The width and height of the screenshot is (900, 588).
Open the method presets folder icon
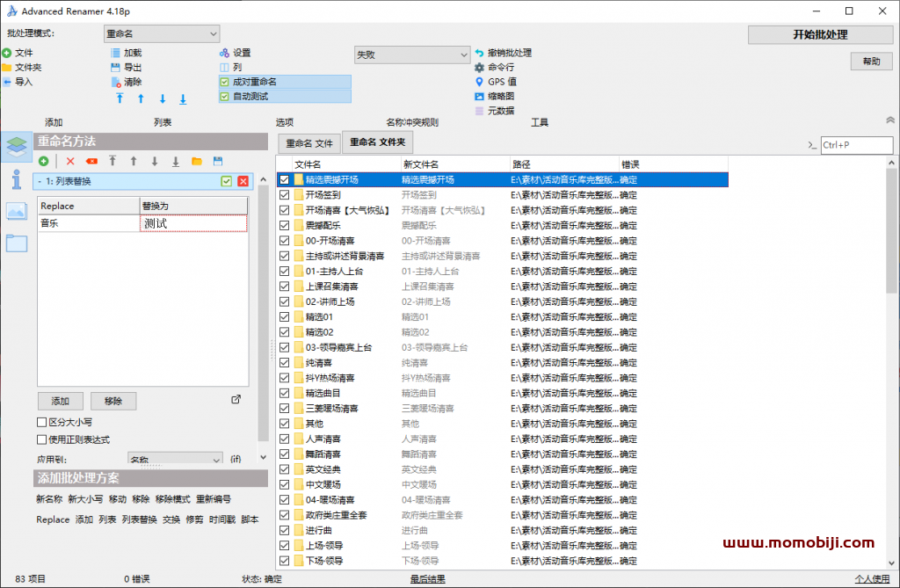point(197,161)
